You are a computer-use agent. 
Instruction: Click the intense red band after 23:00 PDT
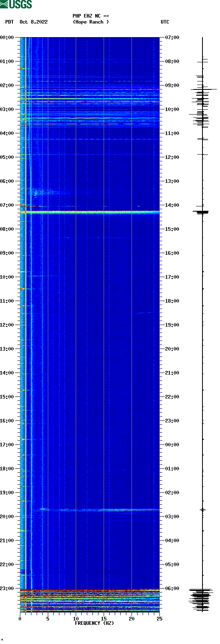[x=90, y=595]
